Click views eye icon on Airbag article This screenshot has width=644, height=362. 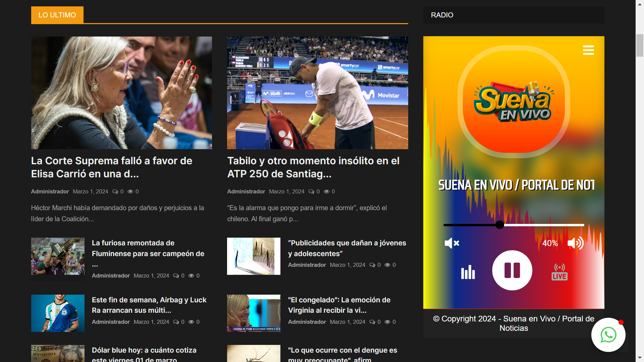(x=191, y=322)
